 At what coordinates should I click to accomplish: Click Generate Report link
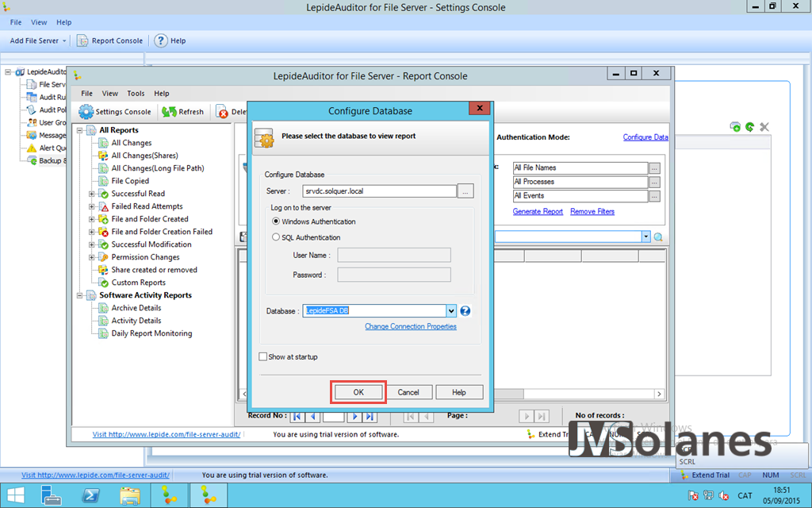coord(538,211)
